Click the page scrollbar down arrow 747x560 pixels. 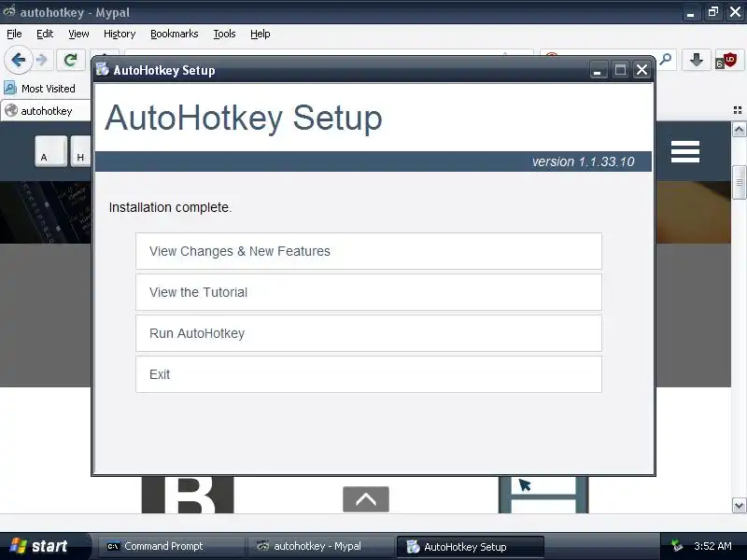coord(739,506)
